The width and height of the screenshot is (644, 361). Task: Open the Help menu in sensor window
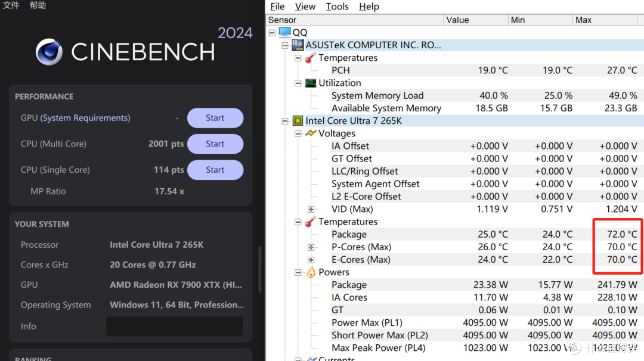(369, 7)
